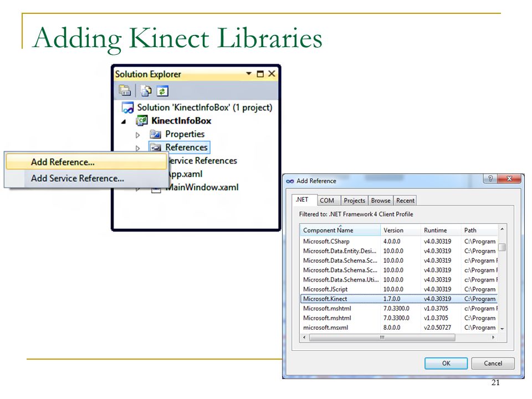The image size is (532, 399).
Task: Collapse the KinectInfoBox project node
Action: point(124,121)
